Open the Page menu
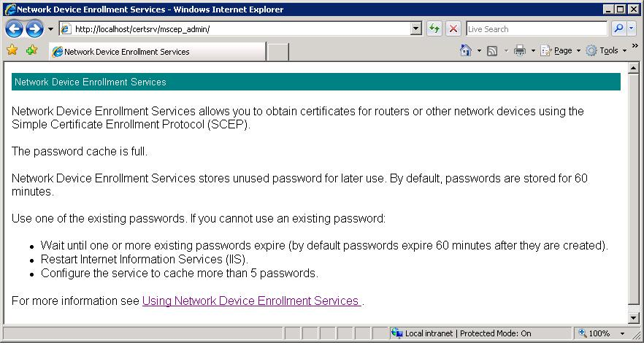Image resolution: width=644 pixels, height=364 pixels. point(561,51)
